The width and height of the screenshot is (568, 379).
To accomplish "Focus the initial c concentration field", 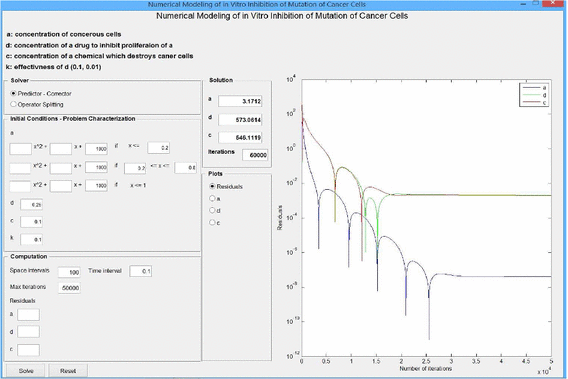I will (32, 221).
